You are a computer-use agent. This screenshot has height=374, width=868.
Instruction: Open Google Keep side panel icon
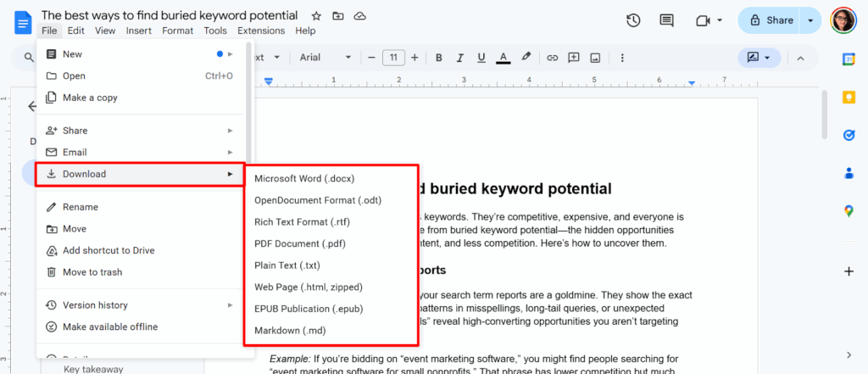[849, 98]
